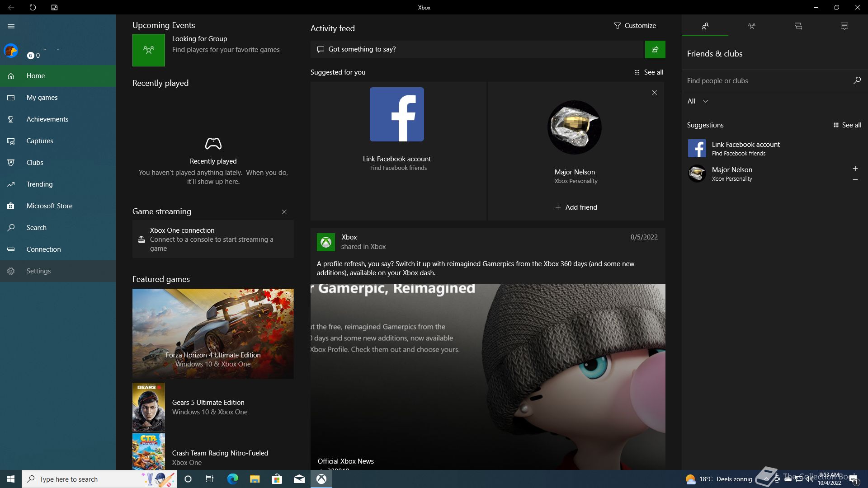Click the back arrow in title bar

click(x=11, y=7)
